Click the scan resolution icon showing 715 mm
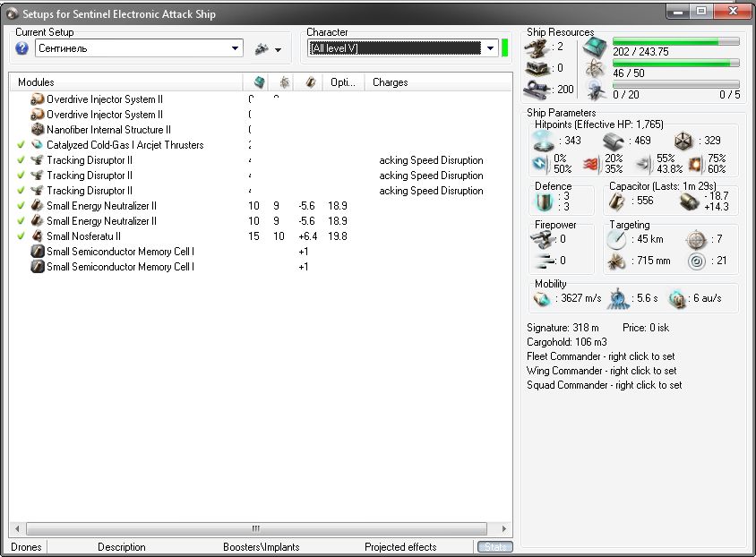This screenshot has width=756, height=557. tap(615, 261)
